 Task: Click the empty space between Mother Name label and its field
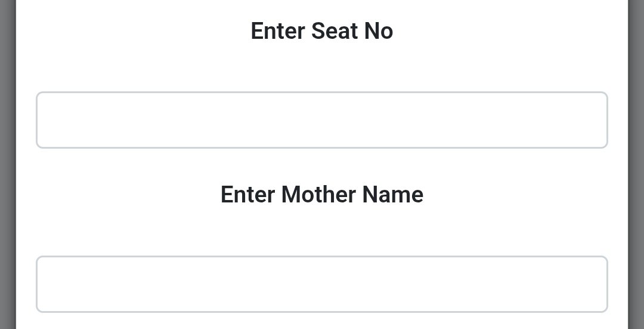[322, 233]
